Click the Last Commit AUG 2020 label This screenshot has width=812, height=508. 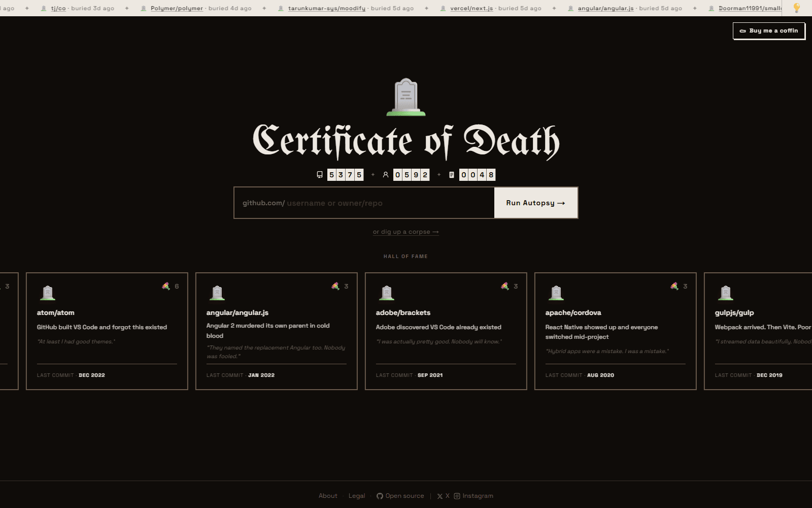pos(580,375)
